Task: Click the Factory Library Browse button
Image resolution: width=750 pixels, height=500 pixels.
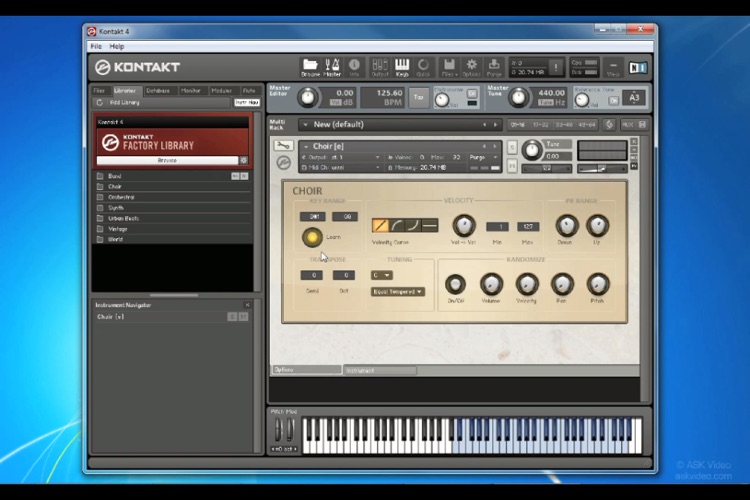Action: pos(167,160)
